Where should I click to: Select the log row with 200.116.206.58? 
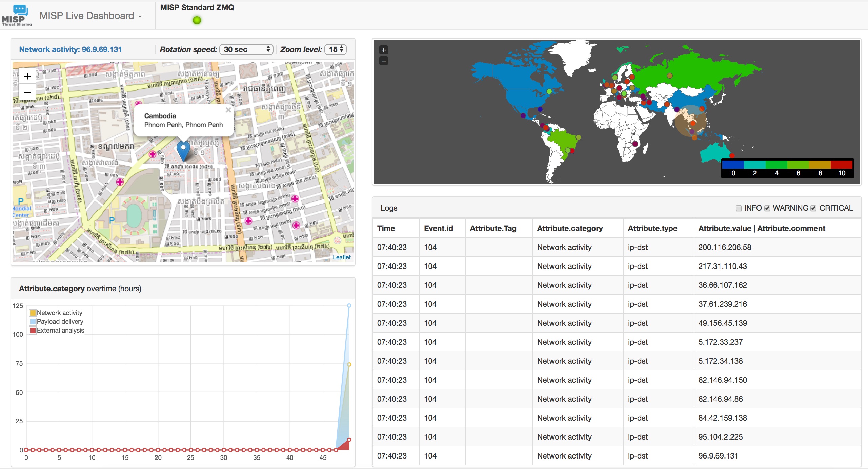[724, 247]
